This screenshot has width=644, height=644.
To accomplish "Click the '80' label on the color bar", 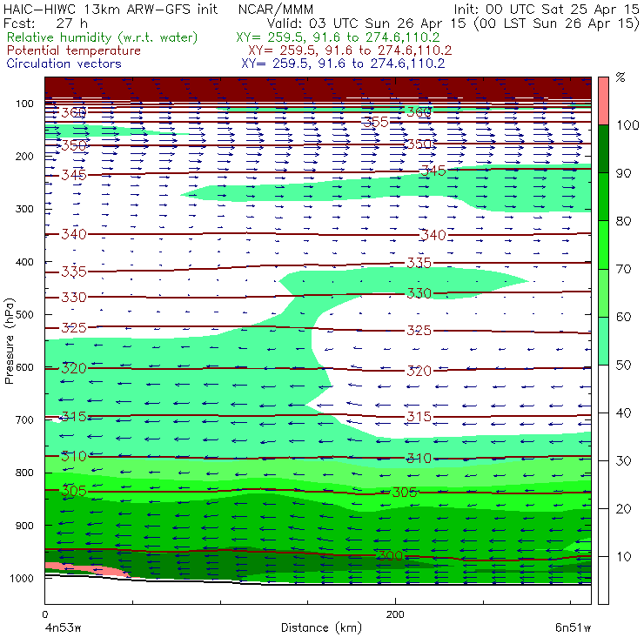I will (624, 221).
